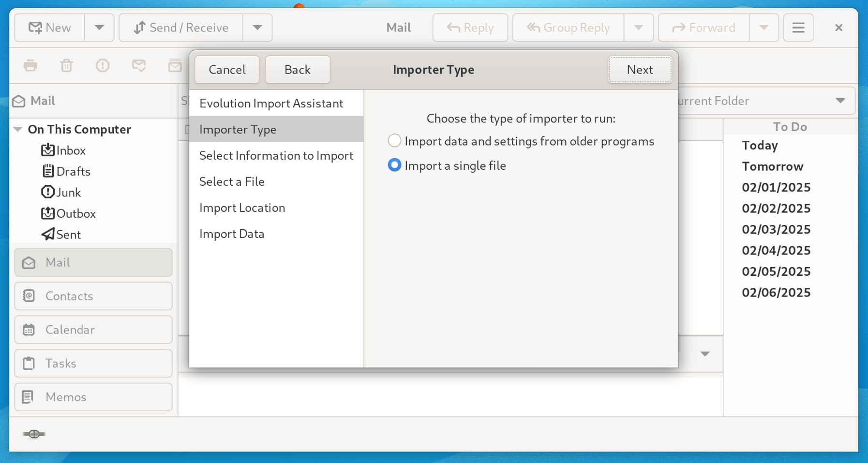Click the Mail header icon in sidebar
Image resolution: width=868 pixels, height=463 pixels.
click(19, 101)
